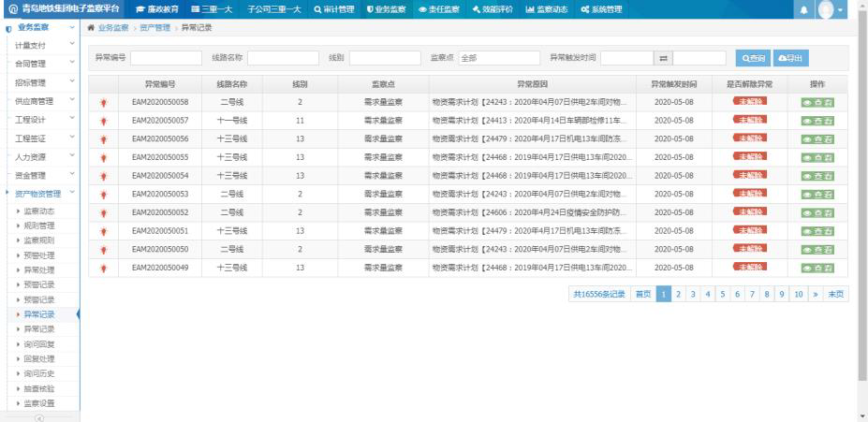Click the 异常编号 input field
Viewport: 868px width, 422px height.
pyautogui.click(x=166, y=58)
